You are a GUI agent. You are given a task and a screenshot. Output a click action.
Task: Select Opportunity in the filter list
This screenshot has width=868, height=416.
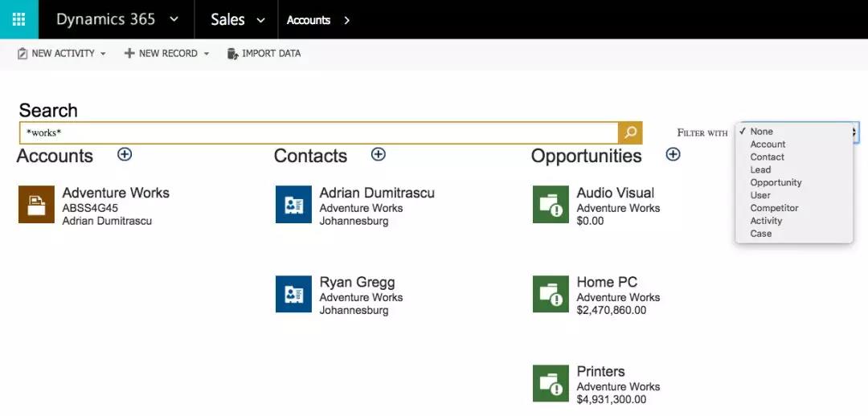click(x=776, y=182)
